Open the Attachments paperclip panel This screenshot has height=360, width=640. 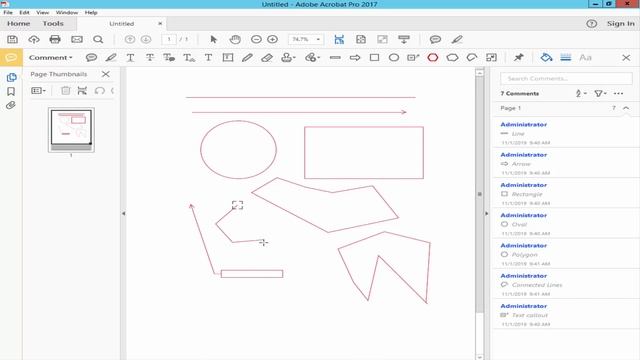tap(11, 105)
